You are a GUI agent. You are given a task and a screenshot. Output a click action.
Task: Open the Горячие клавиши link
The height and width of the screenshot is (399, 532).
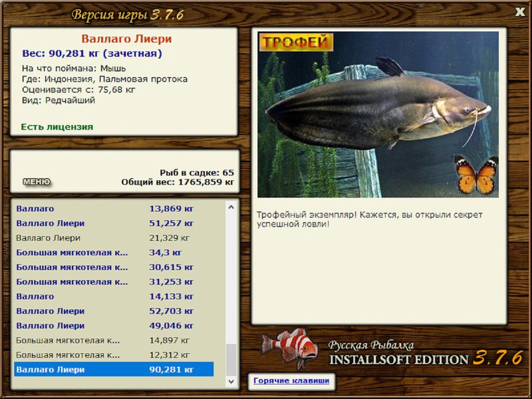coord(291,380)
